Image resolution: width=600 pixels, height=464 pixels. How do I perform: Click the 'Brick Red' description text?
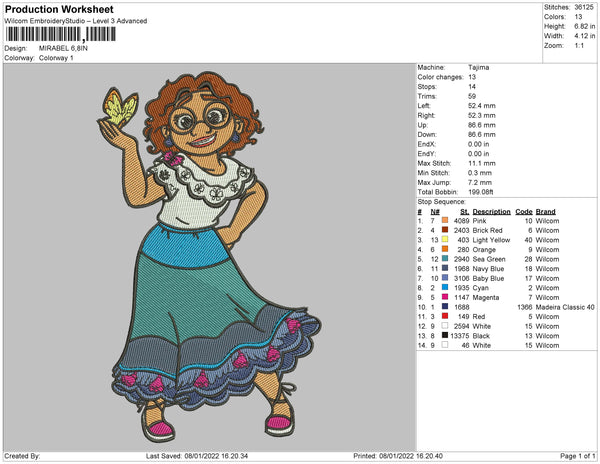pyautogui.click(x=488, y=230)
